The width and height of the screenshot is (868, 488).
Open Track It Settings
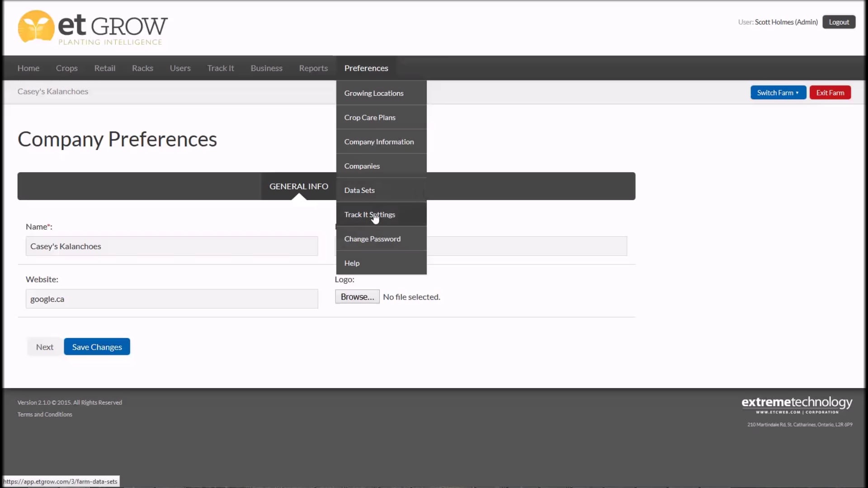[x=369, y=214]
